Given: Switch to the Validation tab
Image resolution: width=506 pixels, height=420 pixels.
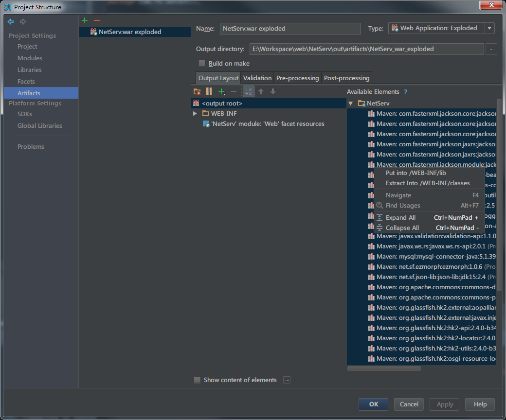Looking at the screenshot, I should (257, 78).
